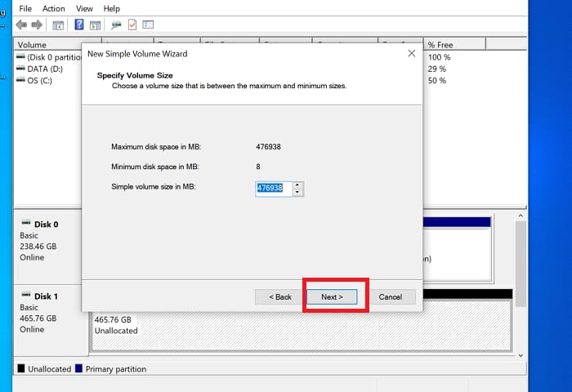Viewport: 572px width, 392px height.
Task: Click the Show/Hide Action Pane icon
Action: point(95,25)
